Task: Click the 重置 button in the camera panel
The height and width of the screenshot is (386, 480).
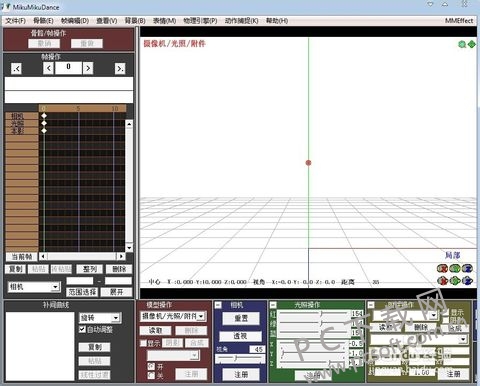Action: pyautogui.click(x=241, y=318)
